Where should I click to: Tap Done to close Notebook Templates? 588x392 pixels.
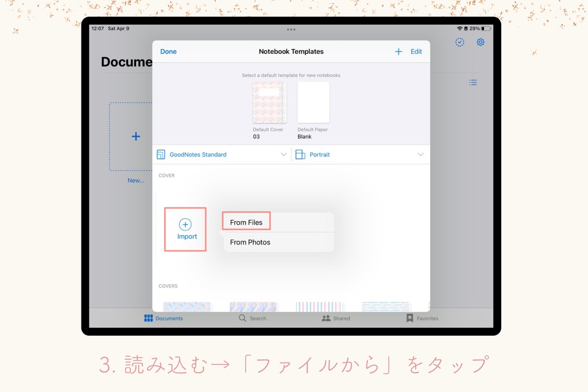click(x=168, y=51)
